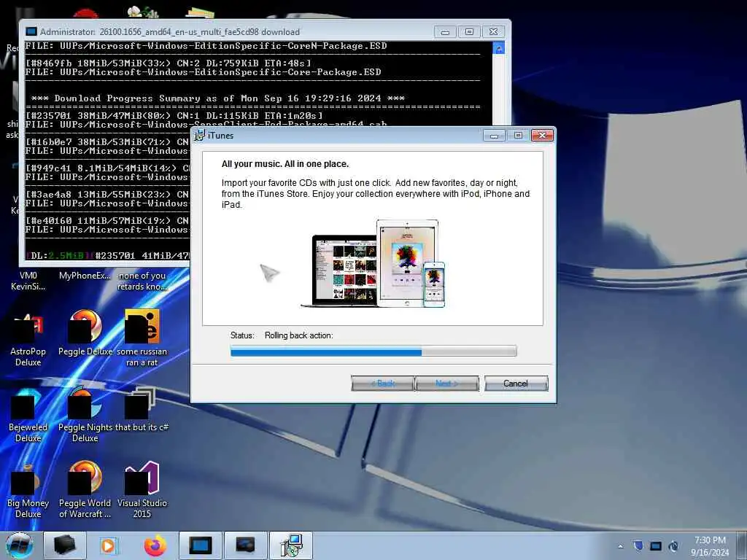Select the AstroPop Deluxe desktop icon
The image size is (747, 560).
point(28,338)
